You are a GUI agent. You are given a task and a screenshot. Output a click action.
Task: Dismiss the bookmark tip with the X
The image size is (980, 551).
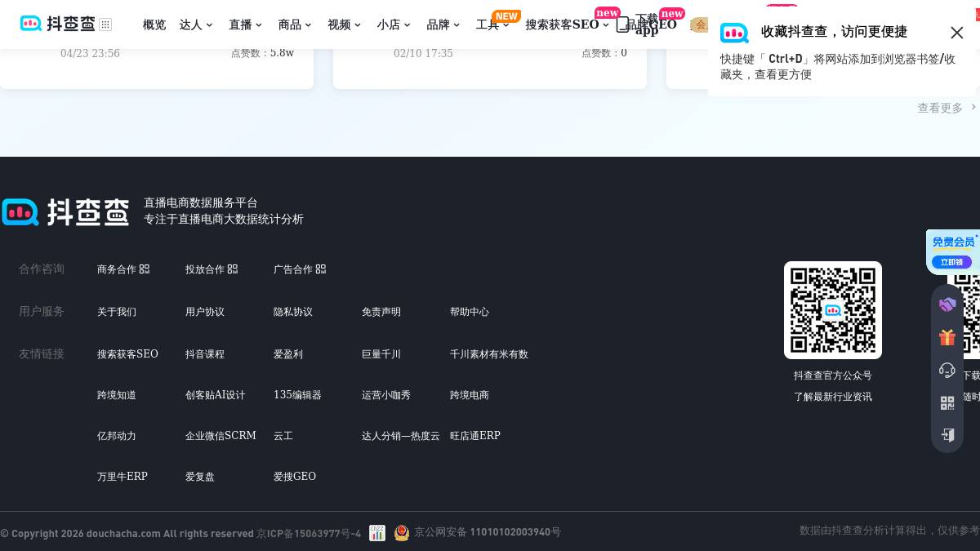pyautogui.click(x=957, y=33)
